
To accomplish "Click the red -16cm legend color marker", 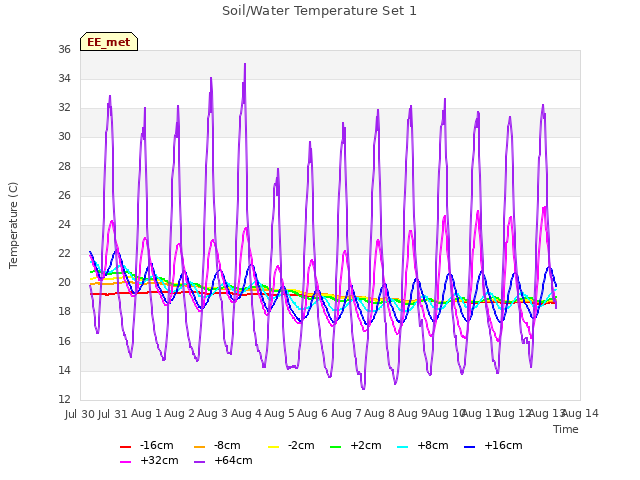I will coord(125,447).
